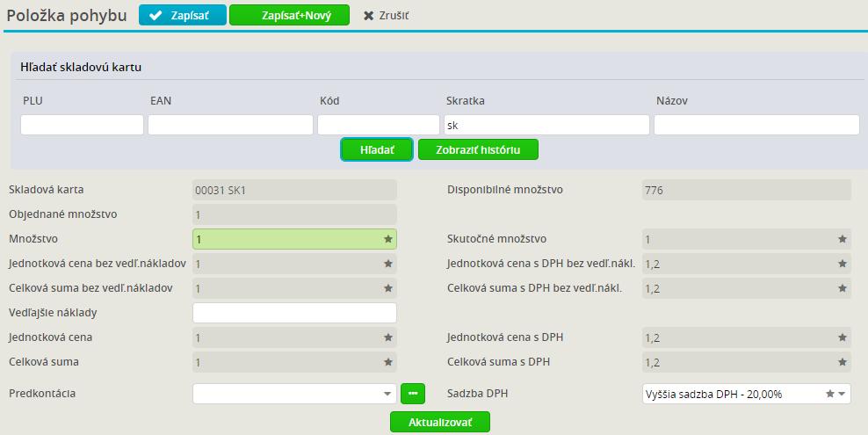Click the Predkontácia label
868x435 pixels.
[42, 394]
